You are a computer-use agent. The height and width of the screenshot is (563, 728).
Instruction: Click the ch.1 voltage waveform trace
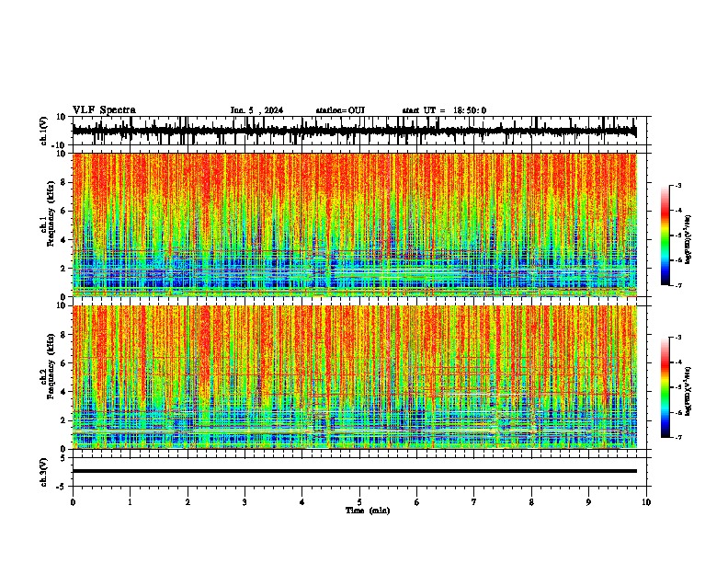click(355, 131)
